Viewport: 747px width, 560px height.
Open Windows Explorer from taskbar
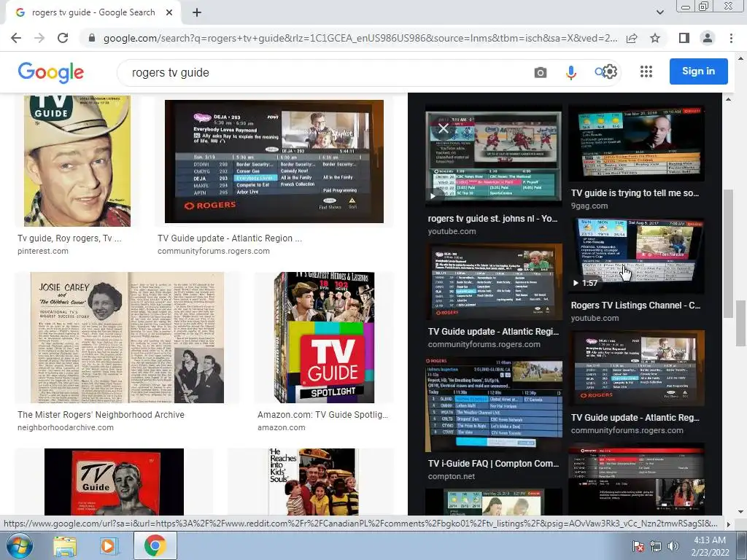point(64,546)
